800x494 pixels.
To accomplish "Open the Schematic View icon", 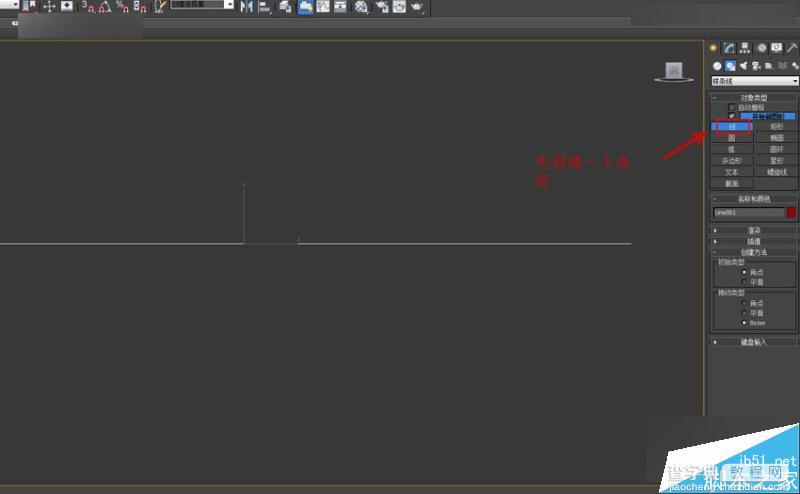I will pyautogui.click(x=340, y=7).
